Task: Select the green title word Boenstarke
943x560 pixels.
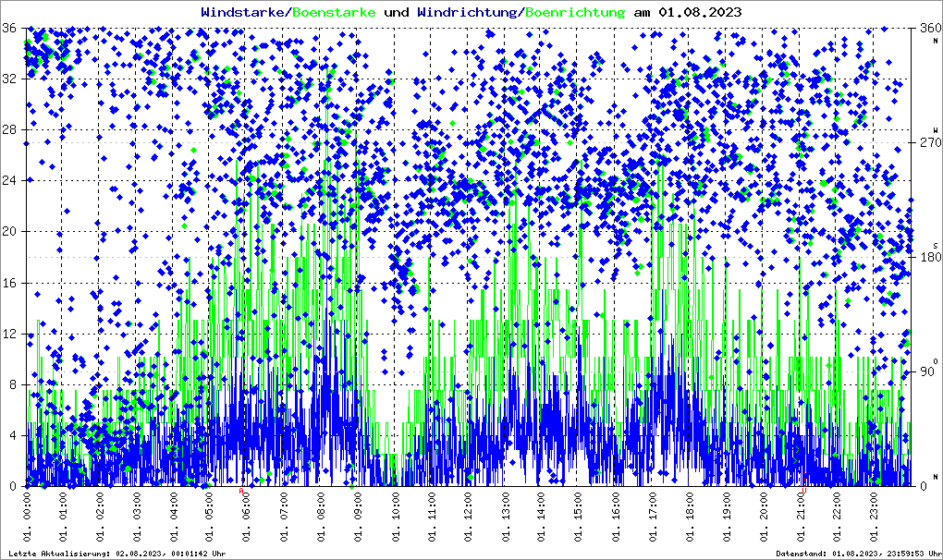Action: tap(335, 12)
